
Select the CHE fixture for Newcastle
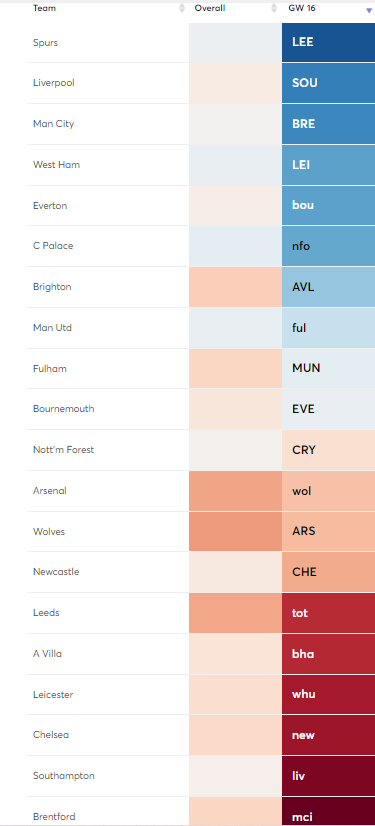[x=328, y=572]
